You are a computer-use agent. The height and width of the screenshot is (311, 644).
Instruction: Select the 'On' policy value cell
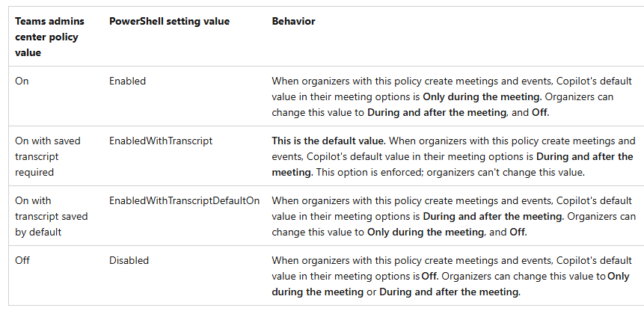[22, 81]
